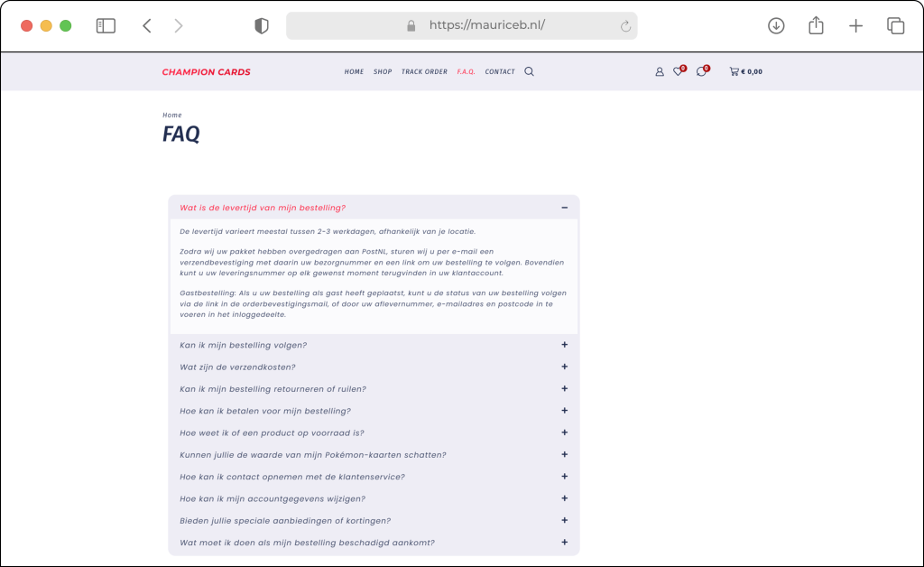This screenshot has width=924, height=567.
Task: Expand 'Bieden jullie speciale aanbiedingen of kortingen?'
Action: tap(374, 520)
